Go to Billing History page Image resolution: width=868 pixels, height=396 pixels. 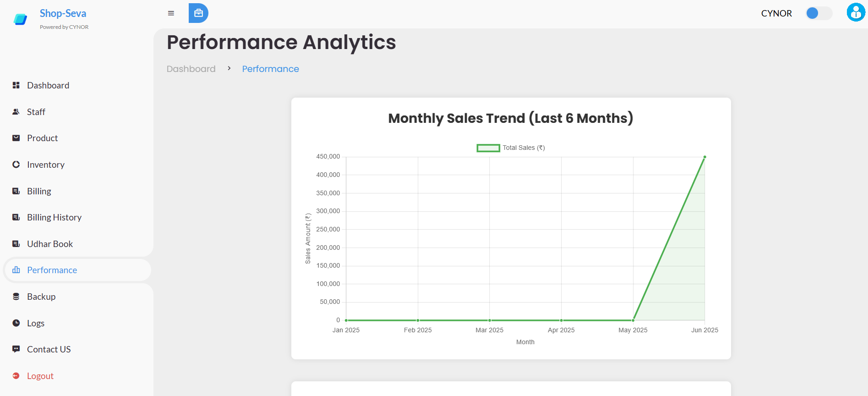pos(54,217)
